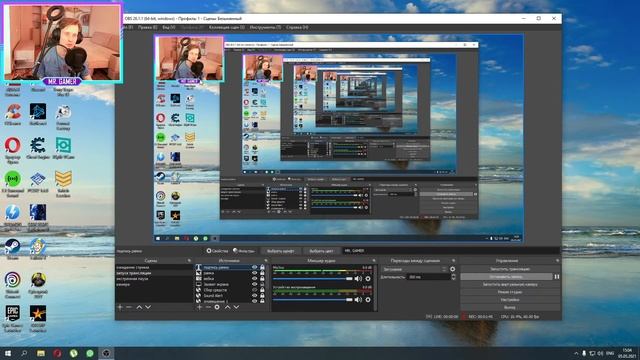Open transition properties gear icon
640x360 pixels.
coord(452,269)
